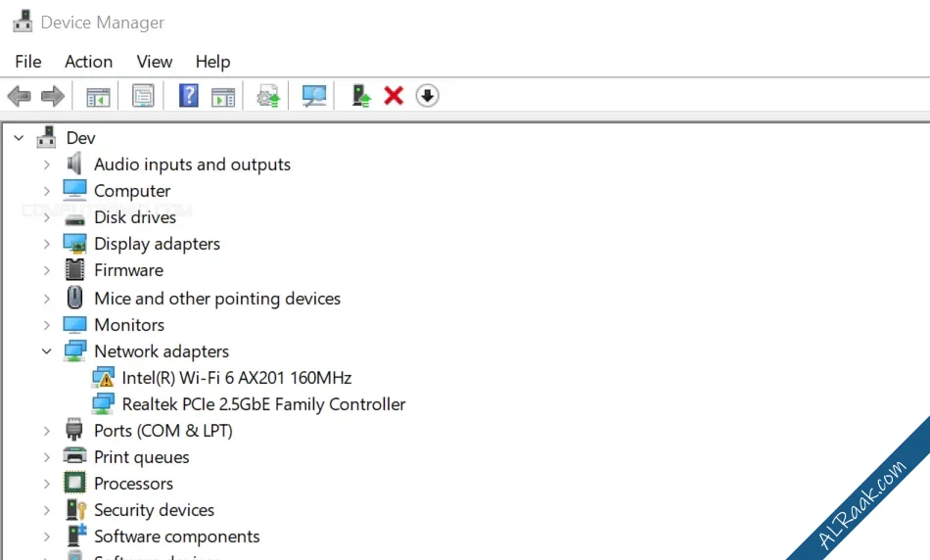
Task: Show or hide console tree icon
Action: [98, 96]
